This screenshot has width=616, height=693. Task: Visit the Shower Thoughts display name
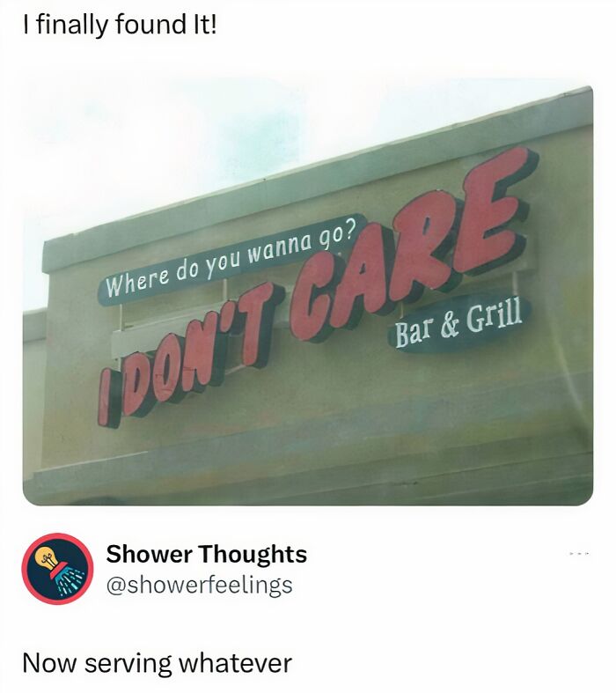point(206,554)
